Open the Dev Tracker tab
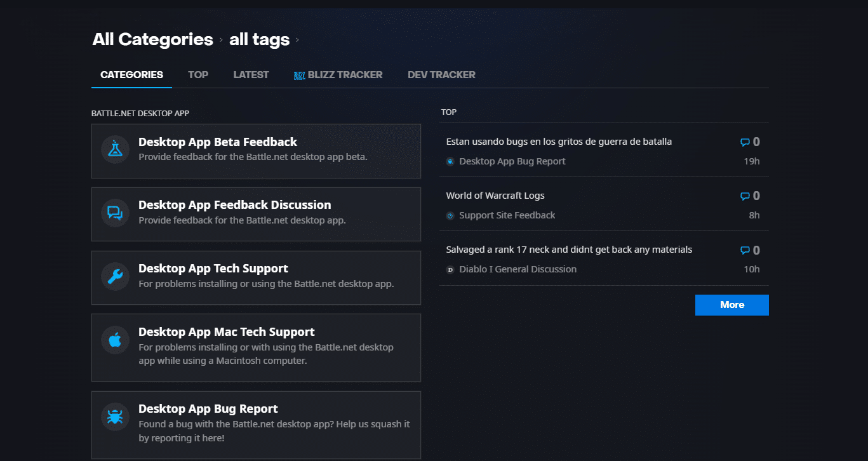The image size is (868, 461). click(441, 75)
